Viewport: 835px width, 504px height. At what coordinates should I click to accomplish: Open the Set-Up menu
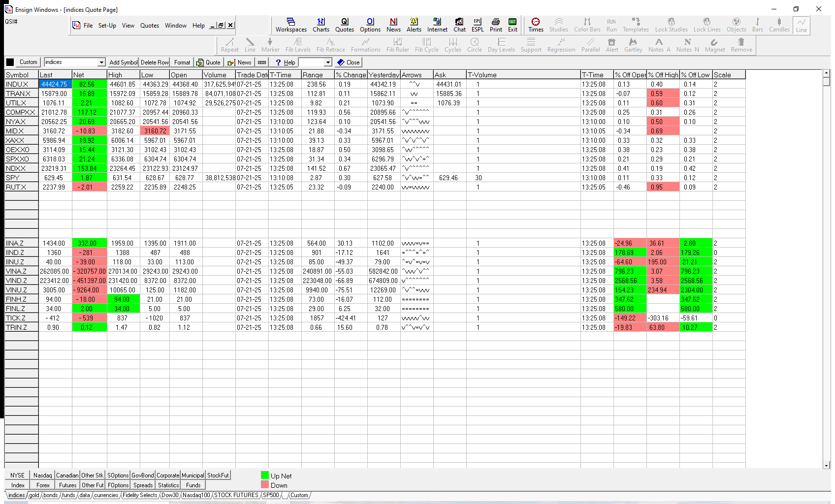[107, 26]
